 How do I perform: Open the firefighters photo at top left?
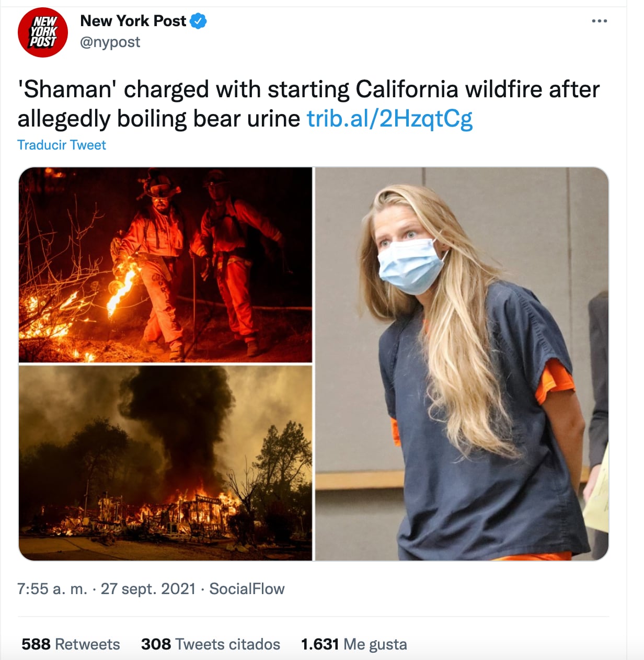[x=165, y=265]
